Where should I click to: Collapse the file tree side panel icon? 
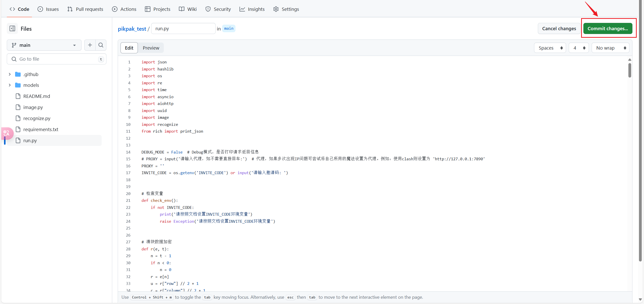(x=12, y=28)
